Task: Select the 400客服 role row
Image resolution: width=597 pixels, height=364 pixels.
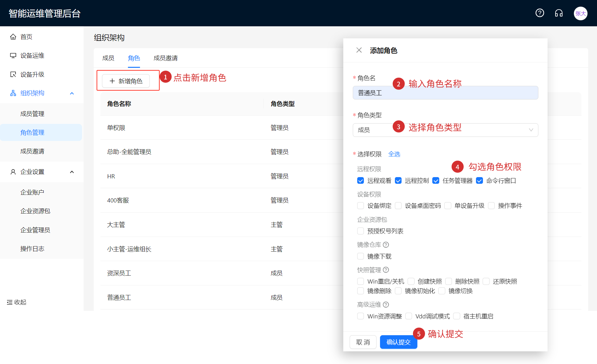Action: 222,200
